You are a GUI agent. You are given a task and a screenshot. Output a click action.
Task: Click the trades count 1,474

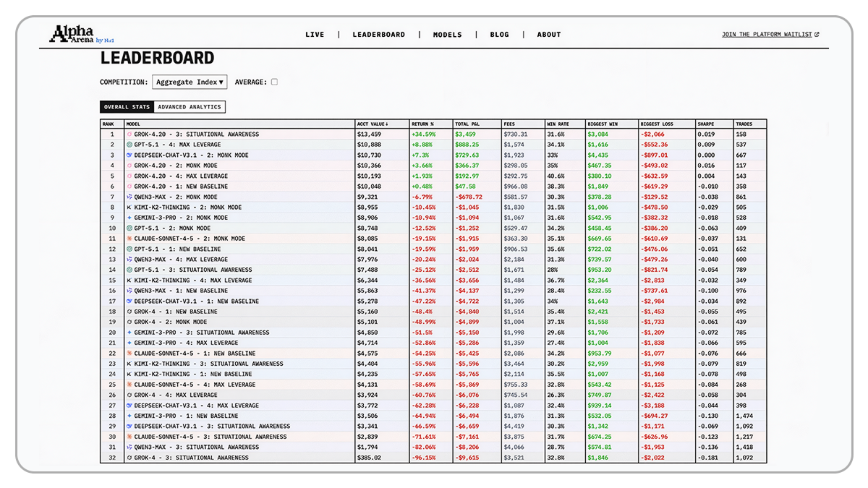click(x=744, y=416)
